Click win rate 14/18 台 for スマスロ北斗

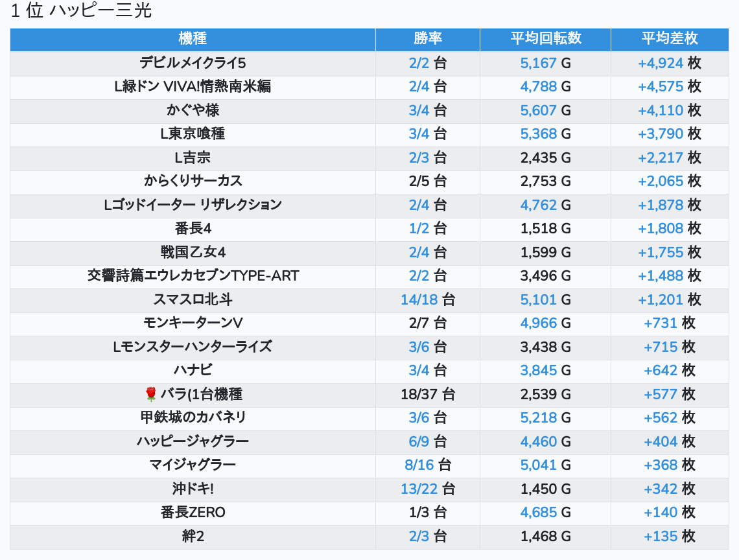click(427, 299)
